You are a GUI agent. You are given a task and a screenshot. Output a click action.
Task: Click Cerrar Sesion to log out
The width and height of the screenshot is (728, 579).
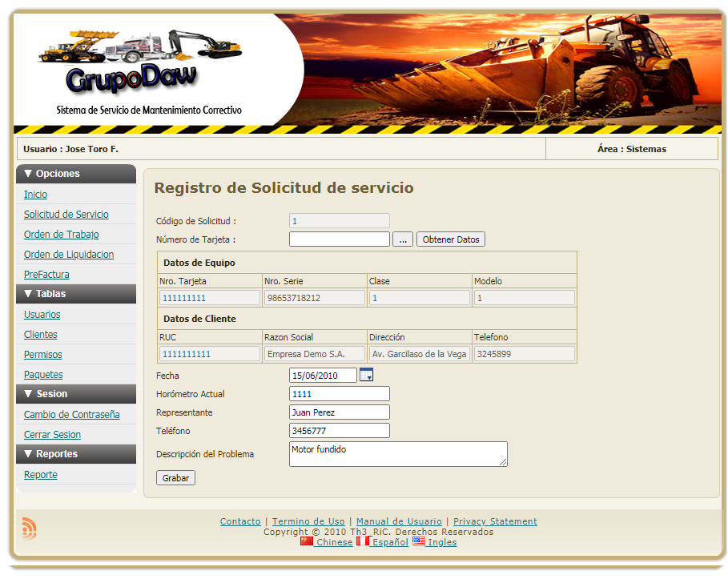(52, 435)
